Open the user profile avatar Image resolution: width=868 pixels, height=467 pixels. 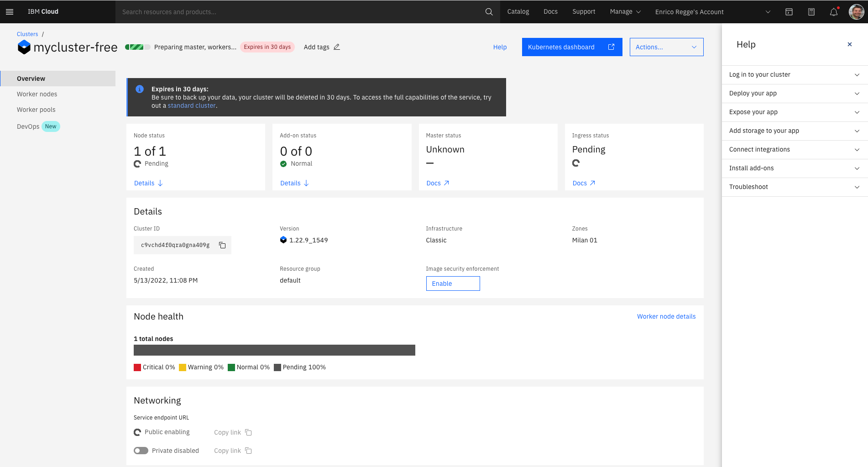click(856, 12)
